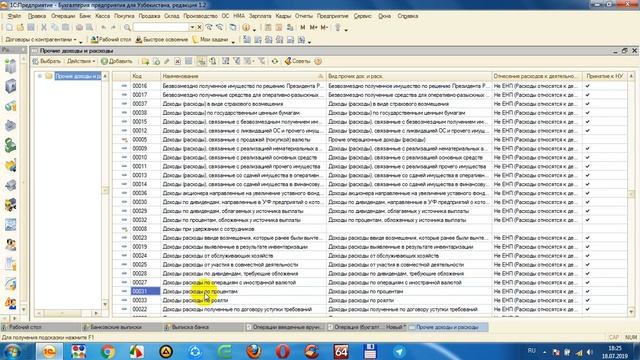640x360 pixels.
Task: Open the Зарплата menu
Action: [260, 16]
